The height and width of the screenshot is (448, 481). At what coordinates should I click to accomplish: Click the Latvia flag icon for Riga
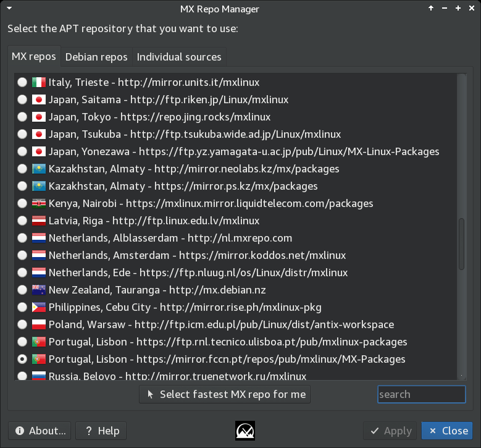tap(38, 221)
